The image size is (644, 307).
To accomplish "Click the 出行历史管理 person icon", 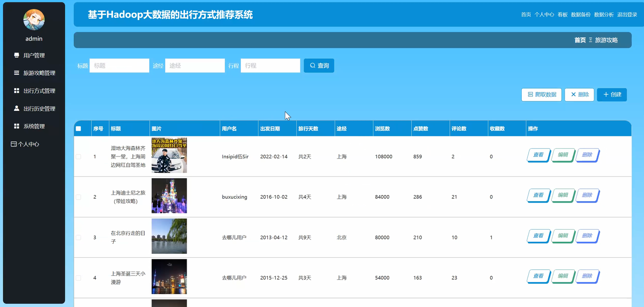I will [17, 108].
